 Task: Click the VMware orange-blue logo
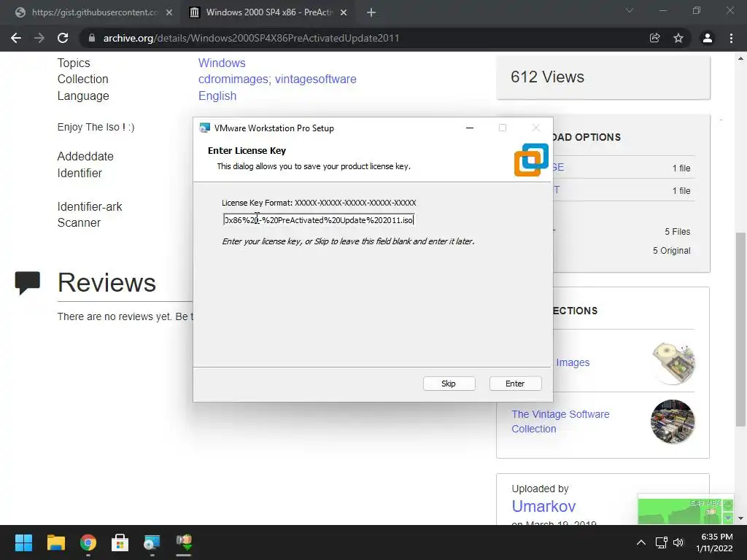(531, 160)
